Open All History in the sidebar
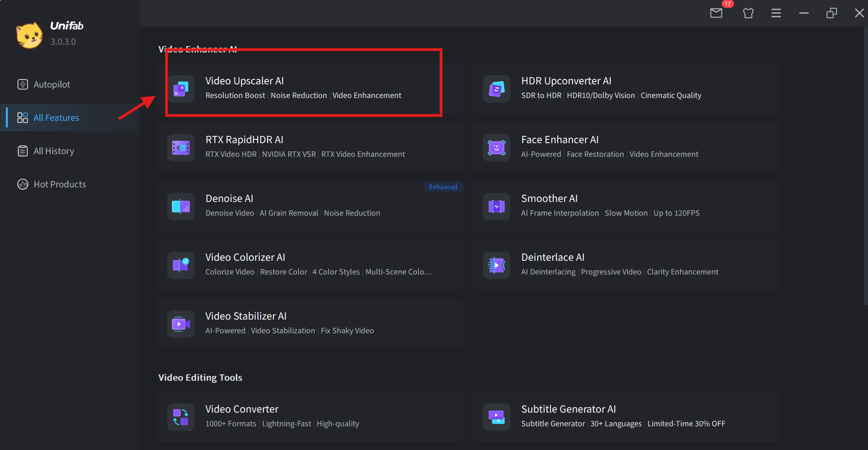The height and width of the screenshot is (450, 868). 53,151
